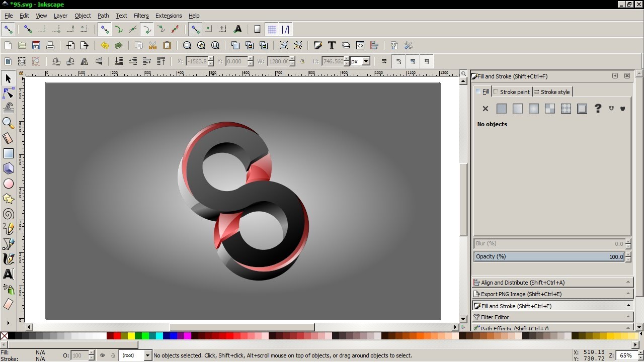Toggle snap to path intersections

(133, 29)
